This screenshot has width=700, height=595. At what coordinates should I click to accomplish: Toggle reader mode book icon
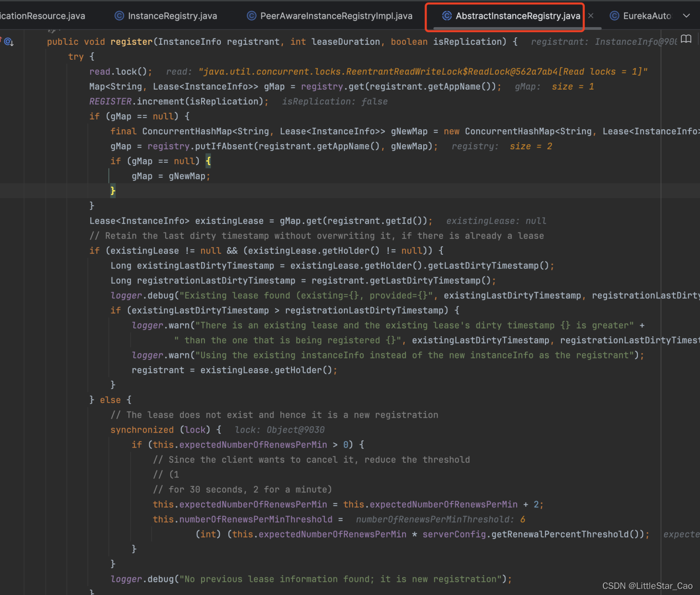click(686, 39)
